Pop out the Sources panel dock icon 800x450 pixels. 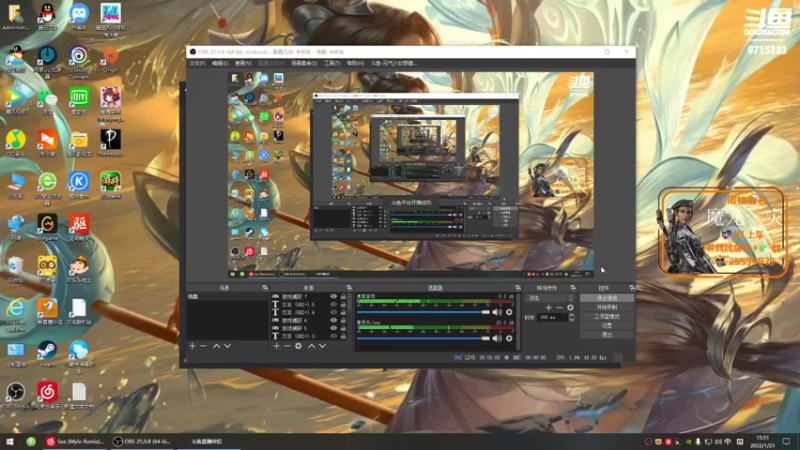(x=349, y=288)
